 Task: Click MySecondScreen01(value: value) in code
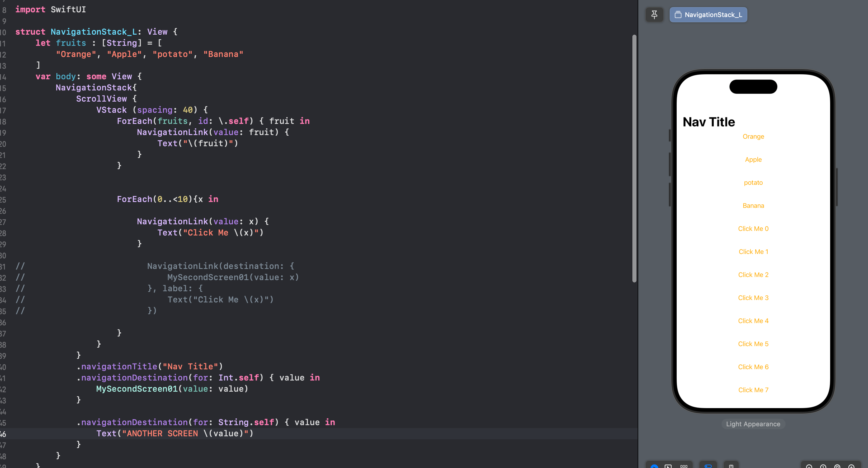click(x=172, y=389)
